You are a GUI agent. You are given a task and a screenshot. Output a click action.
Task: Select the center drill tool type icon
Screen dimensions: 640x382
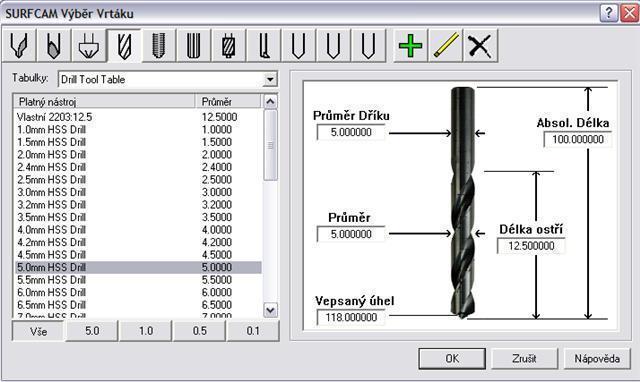[19, 45]
